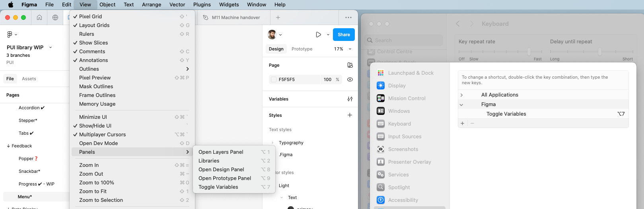The width and height of the screenshot is (644, 209).
Task: Expand All Applications shortcuts row
Action: pyautogui.click(x=461, y=95)
